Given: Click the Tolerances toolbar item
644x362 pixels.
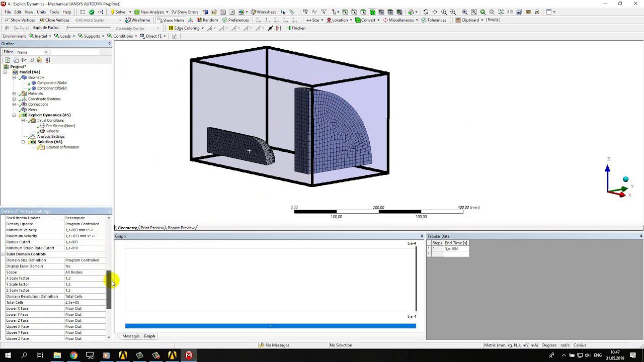Looking at the screenshot, I should pos(434,20).
